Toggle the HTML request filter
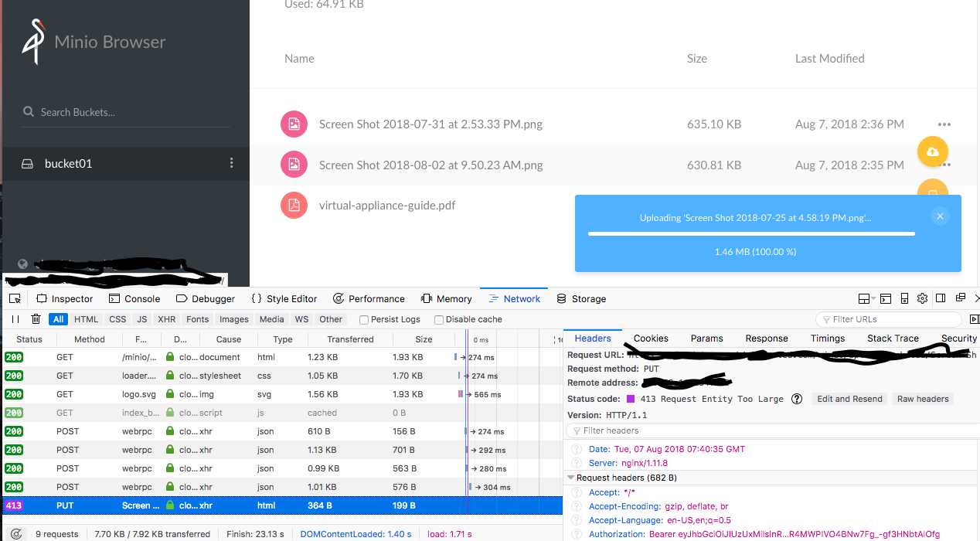980x541 pixels. (x=86, y=319)
